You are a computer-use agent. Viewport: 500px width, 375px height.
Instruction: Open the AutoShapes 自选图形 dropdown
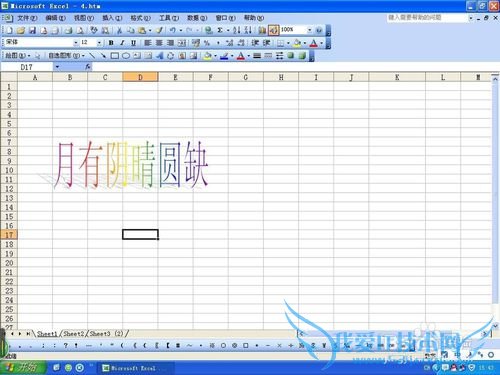[67, 56]
